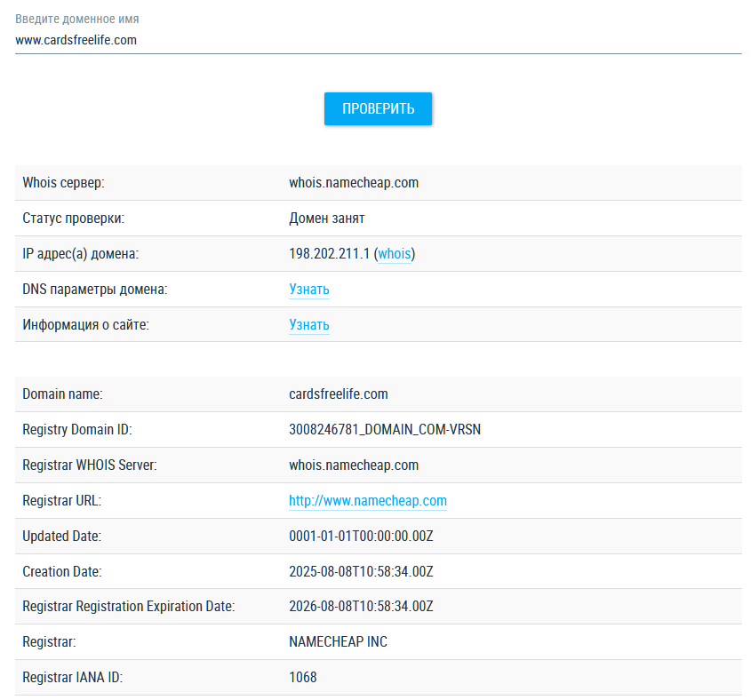This screenshot has width=751, height=700.
Task: Click the Updated Date value 0001-01-01T00:00:00.00Z
Action: click(361, 537)
